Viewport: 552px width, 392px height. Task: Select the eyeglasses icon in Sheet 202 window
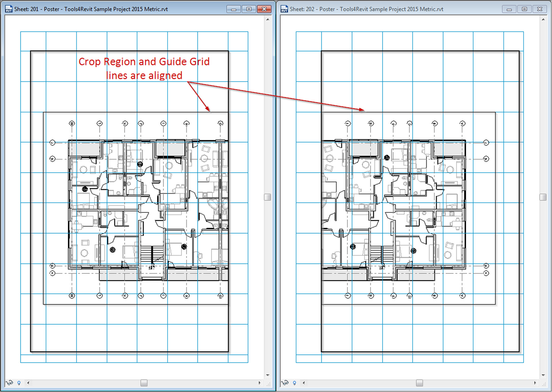click(285, 383)
